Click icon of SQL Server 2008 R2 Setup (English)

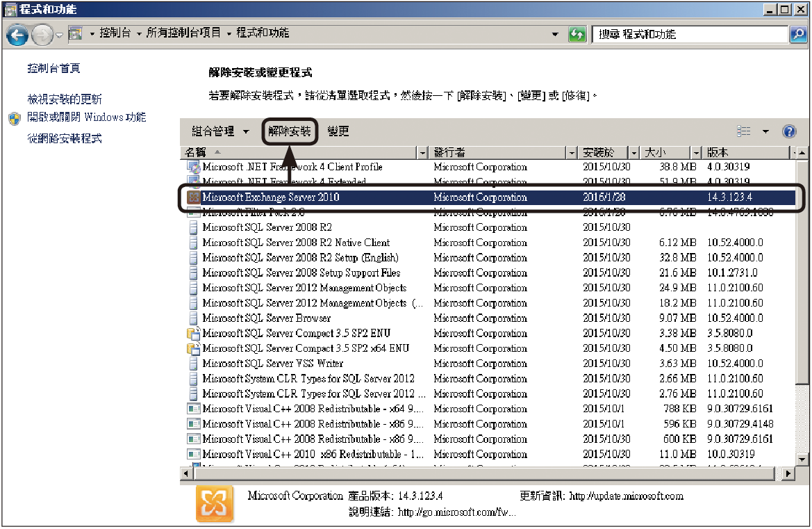tap(194, 257)
